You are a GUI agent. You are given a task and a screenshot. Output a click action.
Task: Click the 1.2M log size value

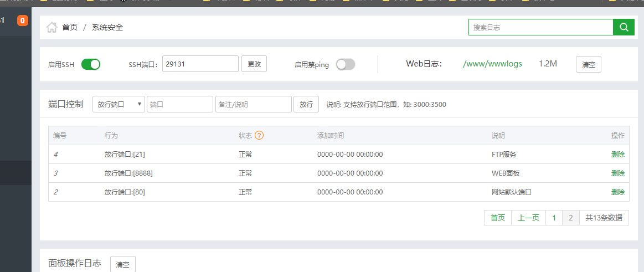click(548, 64)
